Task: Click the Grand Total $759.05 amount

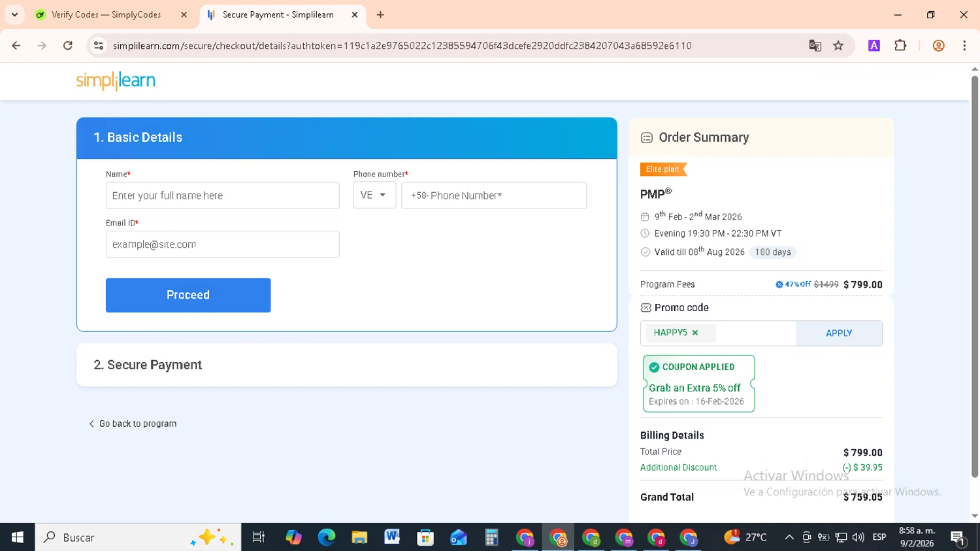Action: (862, 497)
